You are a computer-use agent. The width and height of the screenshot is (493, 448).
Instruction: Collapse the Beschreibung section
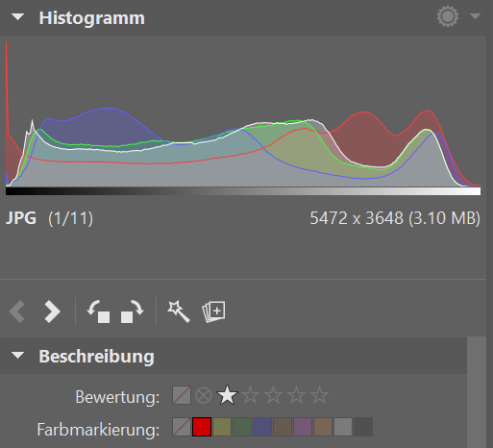click(17, 355)
